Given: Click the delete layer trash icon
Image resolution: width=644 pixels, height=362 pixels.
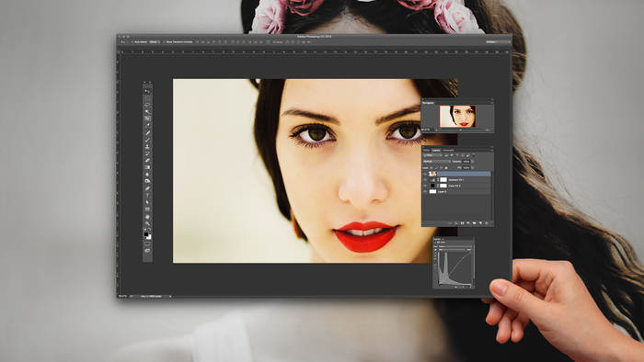Looking at the screenshot, I should 487,223.
